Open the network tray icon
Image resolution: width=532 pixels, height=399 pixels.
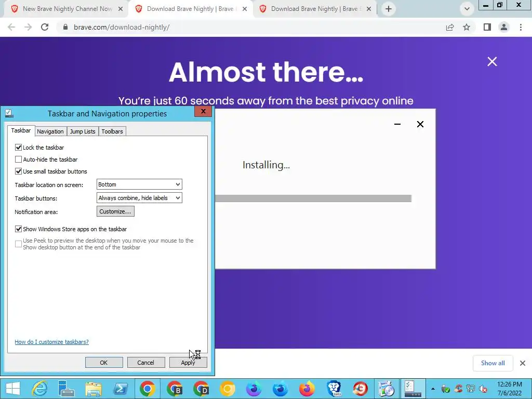[x=471, y=389]
